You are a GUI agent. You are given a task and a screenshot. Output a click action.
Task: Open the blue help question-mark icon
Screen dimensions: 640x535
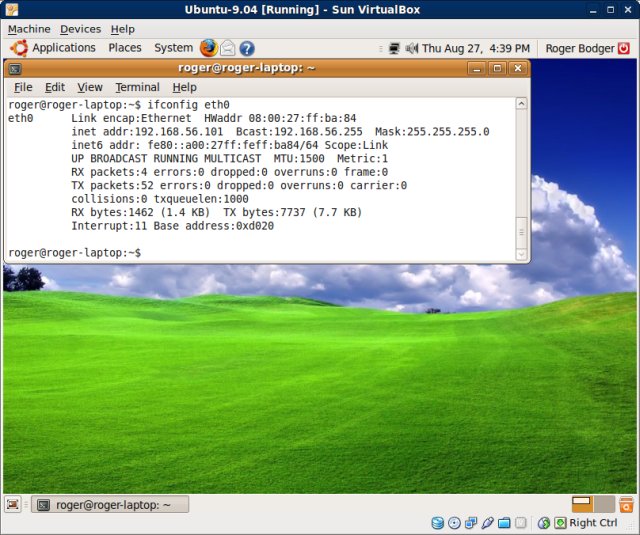[247, 49]
